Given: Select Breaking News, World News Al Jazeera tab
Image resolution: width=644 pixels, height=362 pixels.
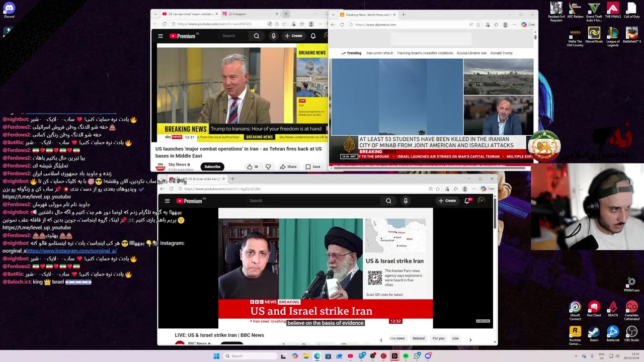Looking at the screenshot, I should click(368, 15).
